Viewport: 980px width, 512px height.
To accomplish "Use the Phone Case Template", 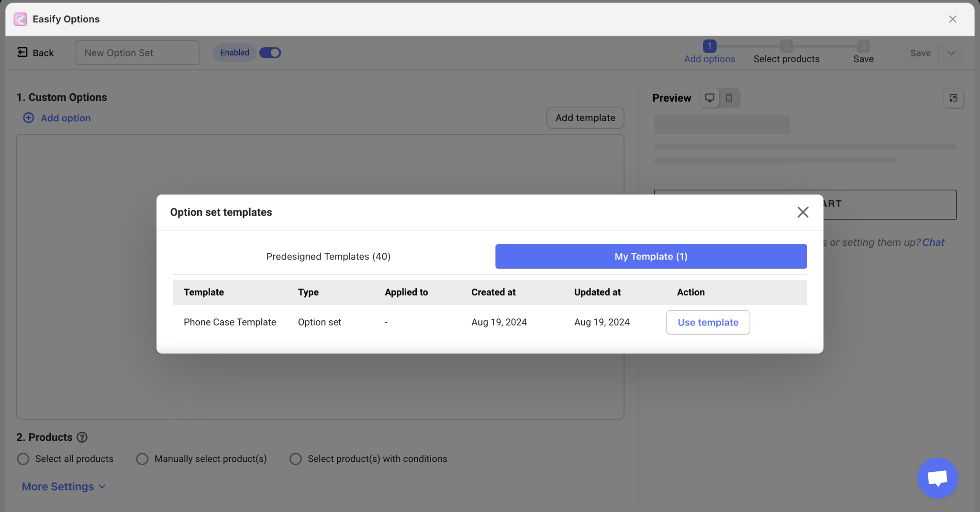I will click(x=707, y=322).
